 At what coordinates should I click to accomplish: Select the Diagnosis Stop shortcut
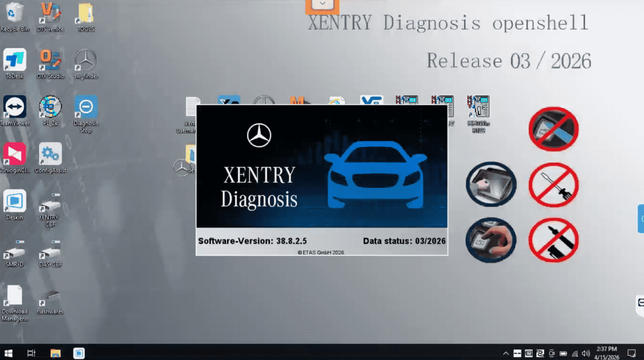click(86, 107)
